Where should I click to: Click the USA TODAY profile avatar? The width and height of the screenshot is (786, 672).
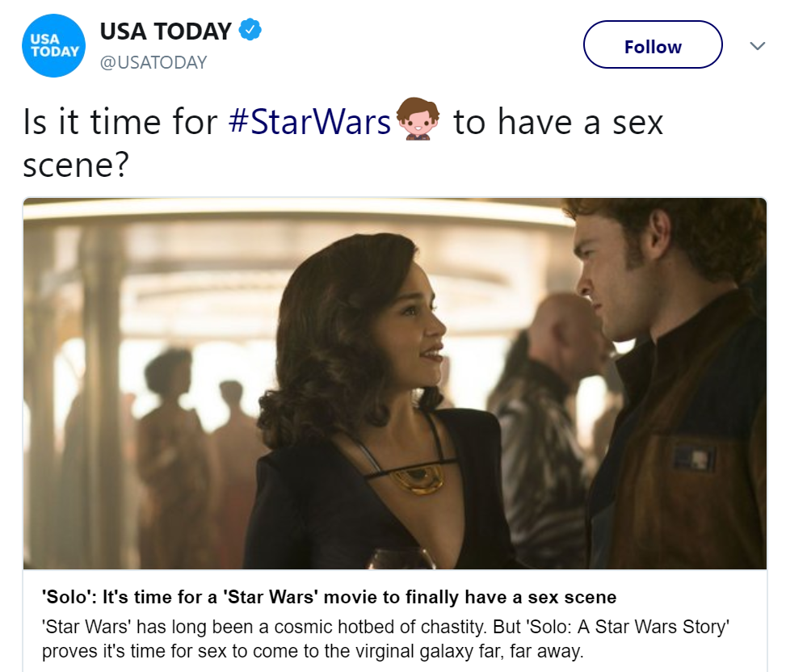(54, 46)
